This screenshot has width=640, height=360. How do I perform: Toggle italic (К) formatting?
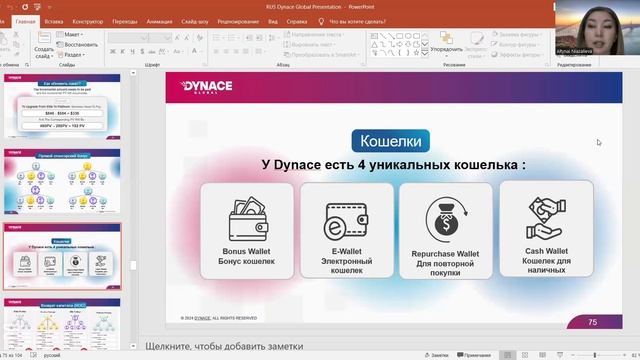(122, 52)
